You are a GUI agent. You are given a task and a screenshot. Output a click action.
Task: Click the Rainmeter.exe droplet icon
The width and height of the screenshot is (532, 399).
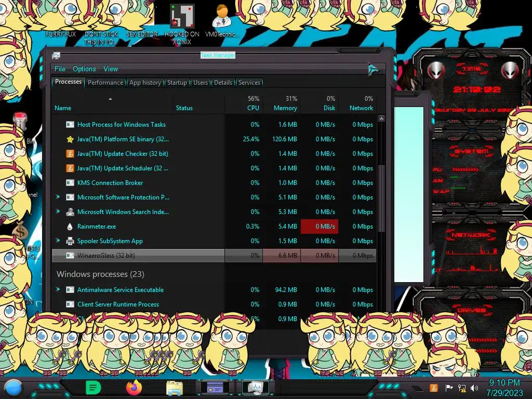pos(70,227)
